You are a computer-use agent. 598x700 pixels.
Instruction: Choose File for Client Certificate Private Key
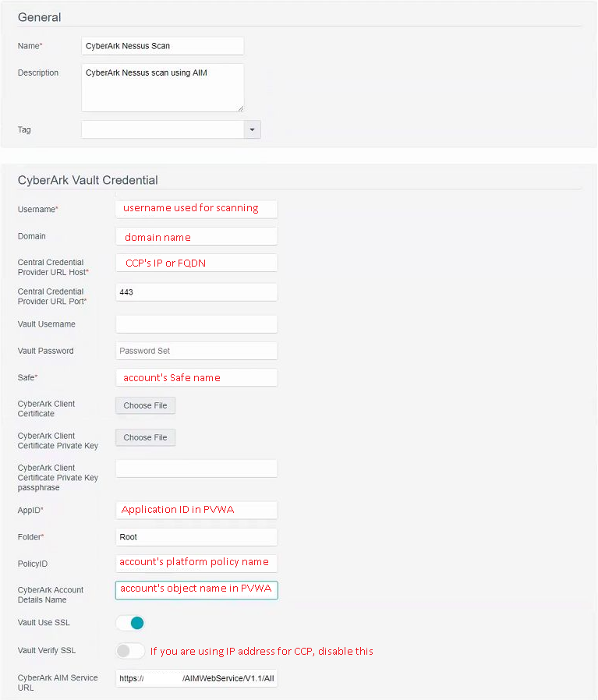pyautogui.click(x=145, y=437)
